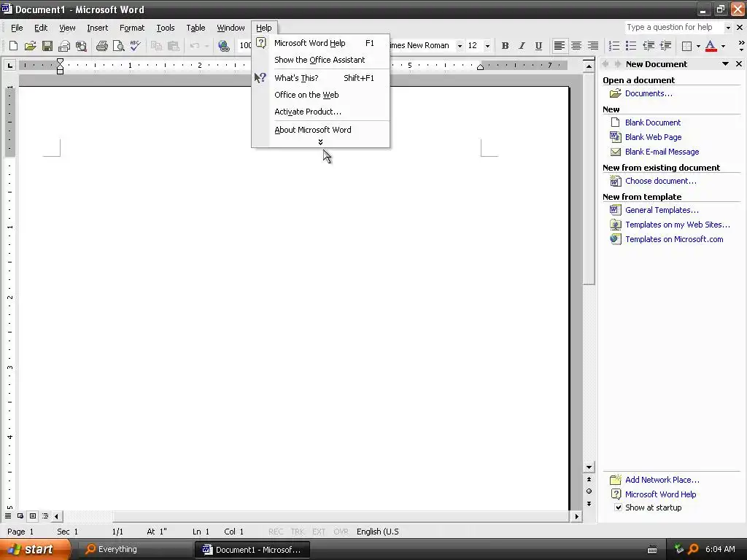Align text left

point(560,46)
